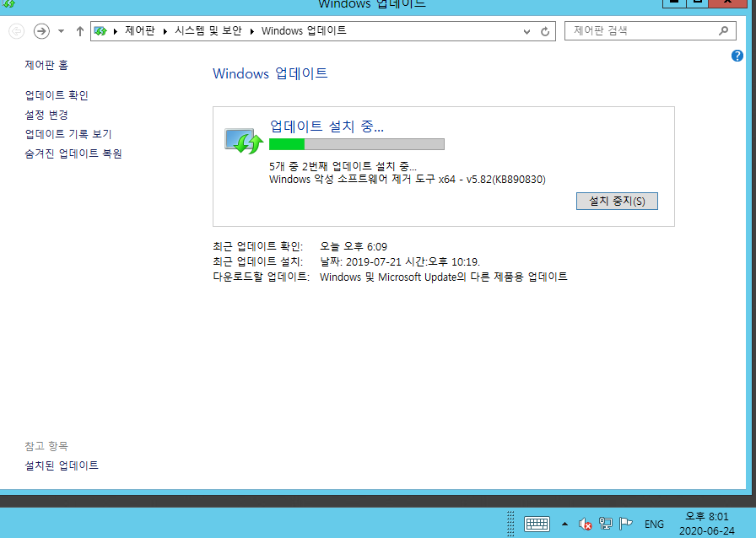Click the network tray icon

coord(606,524)
